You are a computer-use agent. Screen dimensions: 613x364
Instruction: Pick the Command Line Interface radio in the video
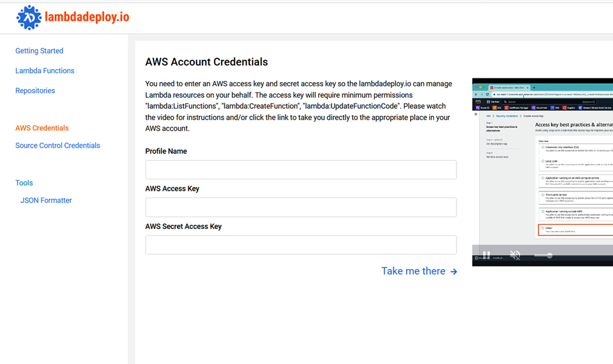pos(543,147)
